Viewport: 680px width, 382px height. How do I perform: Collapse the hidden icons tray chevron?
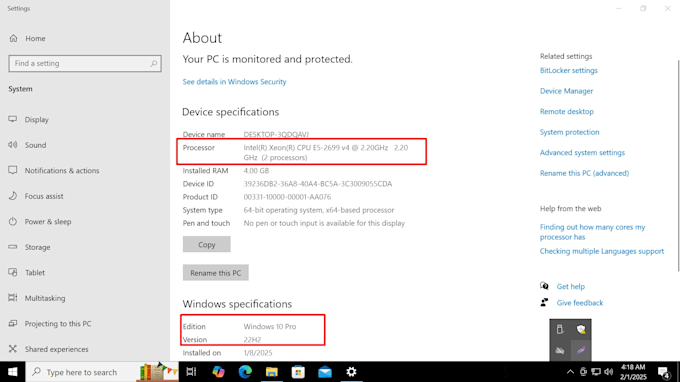click(570, 372)
